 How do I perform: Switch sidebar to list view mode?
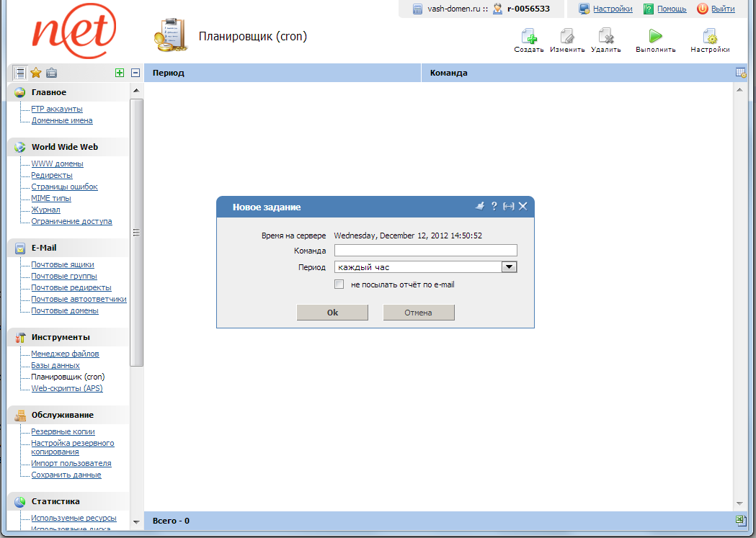(19, 72)
